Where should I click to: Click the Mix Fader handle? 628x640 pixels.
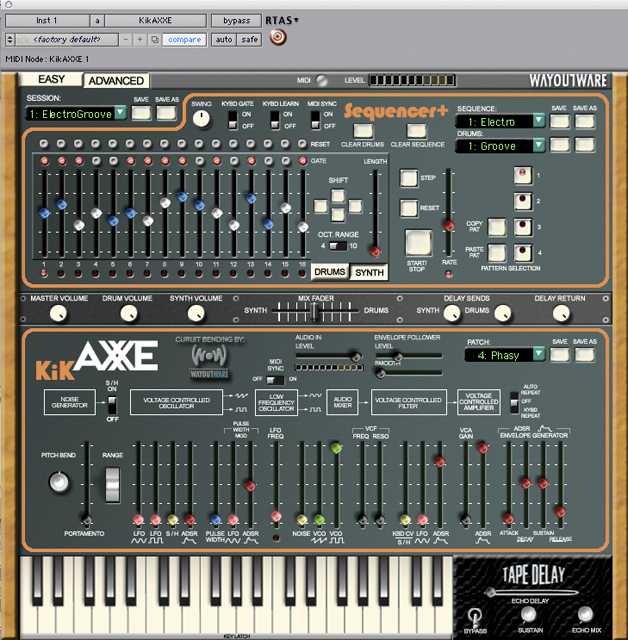[314, 311]
